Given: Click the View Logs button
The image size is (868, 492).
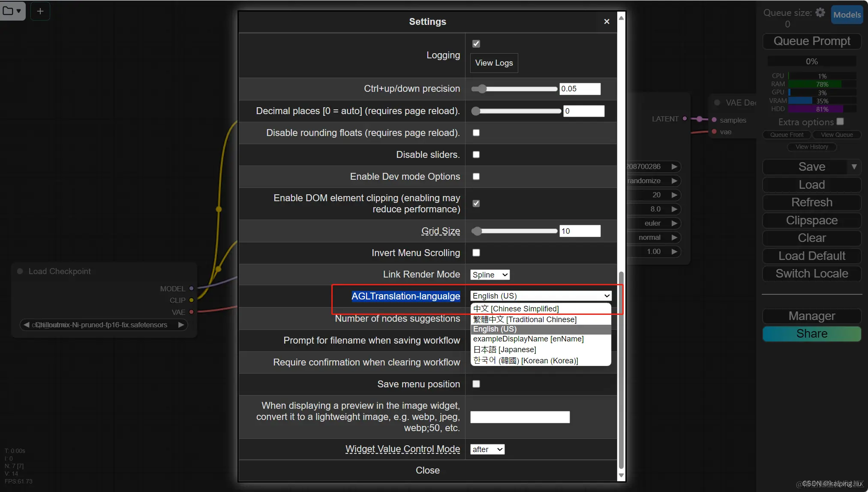Looking at the screenshot, I should (x=494, y=63).
